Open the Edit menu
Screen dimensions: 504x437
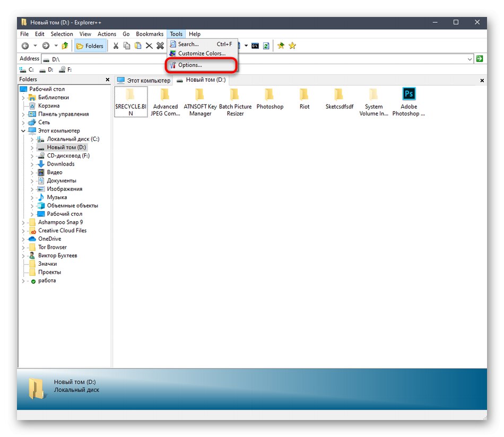click(40, 34)
